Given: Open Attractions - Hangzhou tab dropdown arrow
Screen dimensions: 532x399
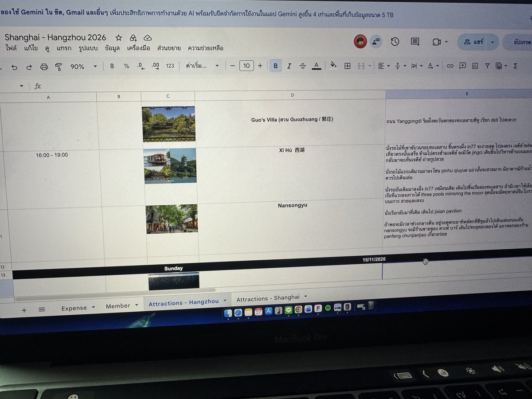Looking at the screenshot, I should [225, 301].
